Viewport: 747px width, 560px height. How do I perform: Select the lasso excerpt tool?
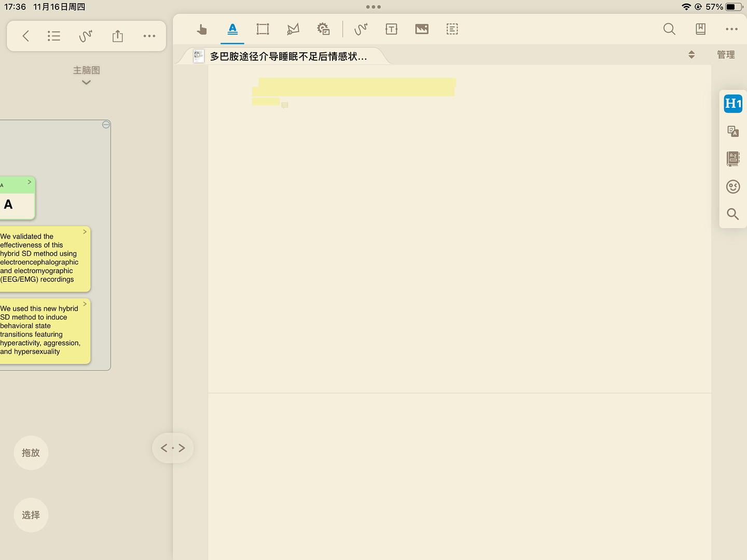click(x=293, y=29)
